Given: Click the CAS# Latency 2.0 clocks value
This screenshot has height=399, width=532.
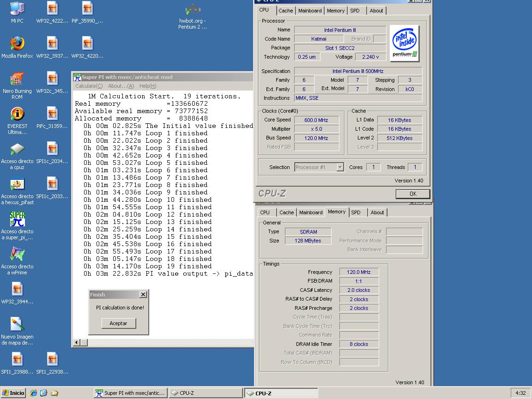Looking at the screenshot, I should [359, 290].
